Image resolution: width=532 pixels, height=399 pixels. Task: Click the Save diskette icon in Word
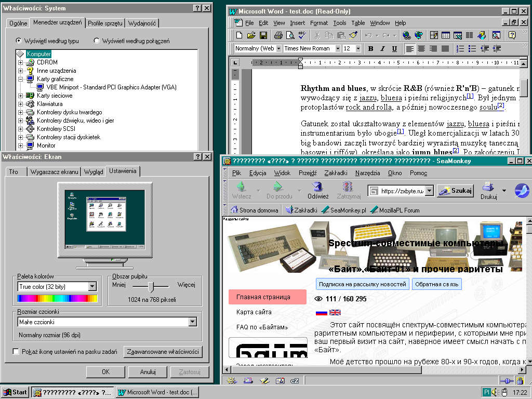point(263,35)
